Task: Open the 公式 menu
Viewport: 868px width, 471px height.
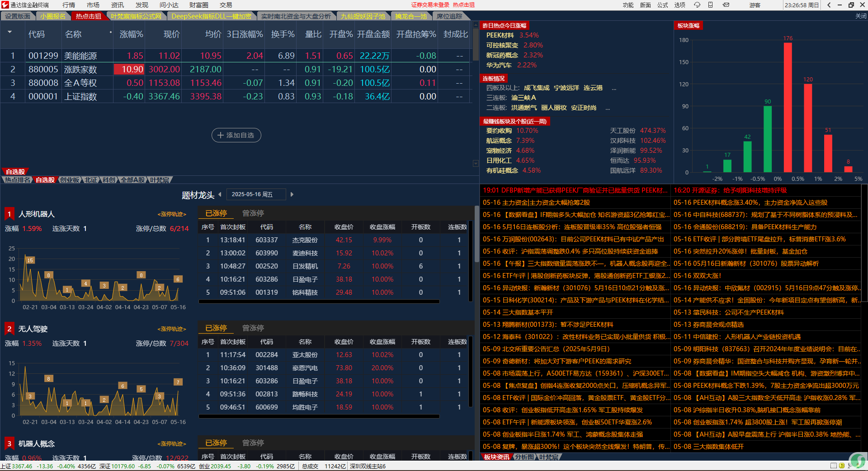Action: tap(663, 5)
